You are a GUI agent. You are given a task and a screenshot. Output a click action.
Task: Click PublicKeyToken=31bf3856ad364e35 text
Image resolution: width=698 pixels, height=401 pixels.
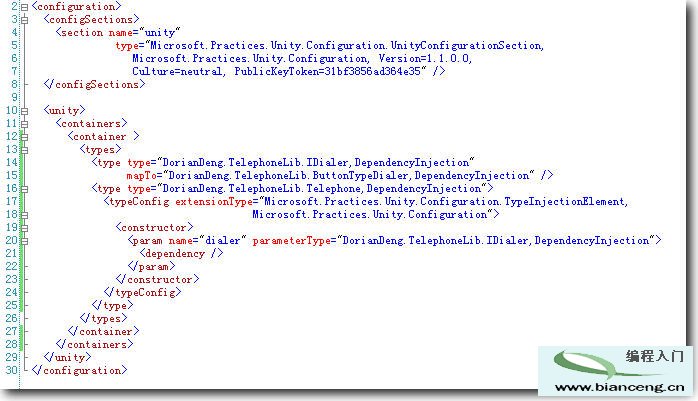point(330,71)
